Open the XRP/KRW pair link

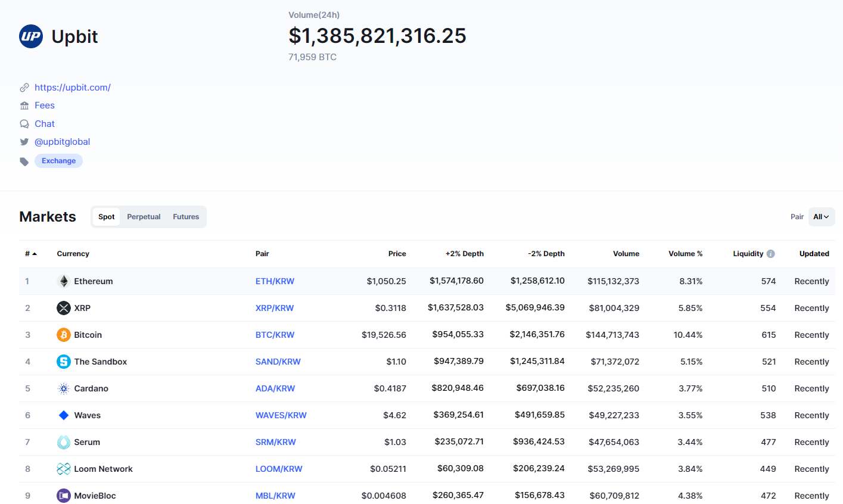(275, 308)
